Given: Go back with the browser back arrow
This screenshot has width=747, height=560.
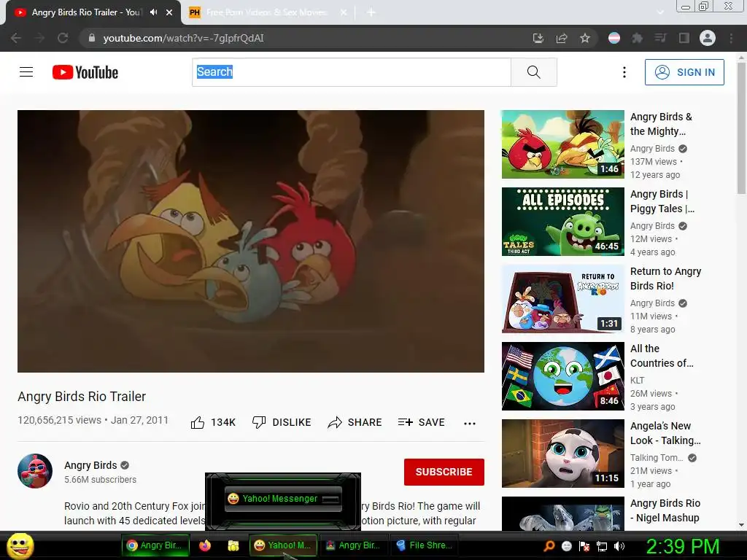Looking at the screenshot, I should point(16,38).
